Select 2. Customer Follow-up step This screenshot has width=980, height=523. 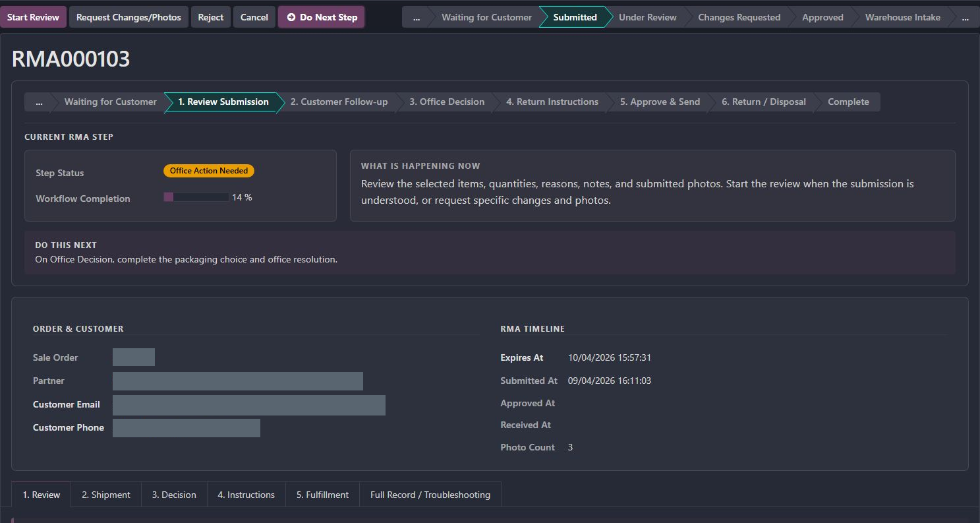pos(339,102)
